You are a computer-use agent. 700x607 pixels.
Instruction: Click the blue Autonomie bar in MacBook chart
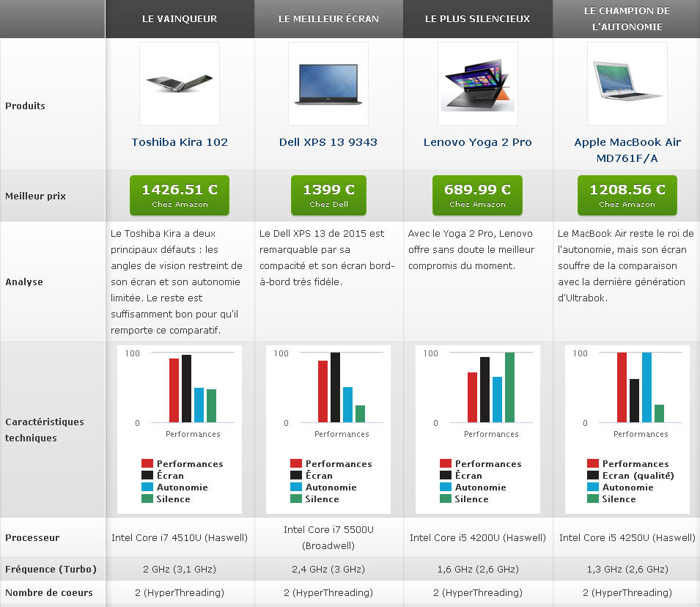tap(646, 387)
